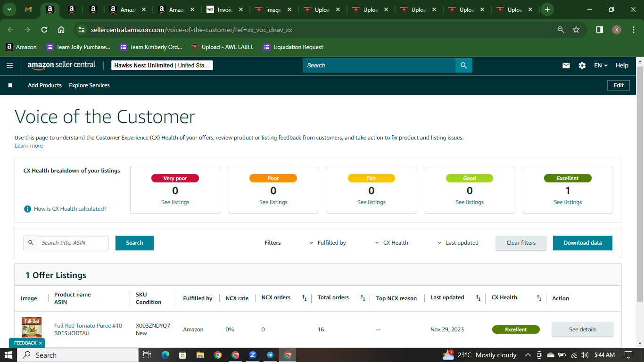Viewport: 644px width, 362px height.
Task: Open the messages envelope icon
Action: pyautogui.click(x=566, y=66)
